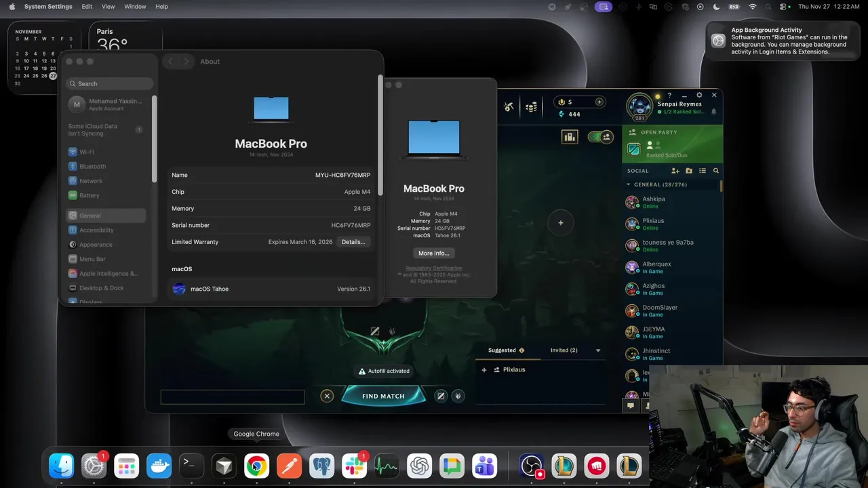Click the empty party slot plus button
This screenshot has width=868, height=488.
tap(560, 222)
